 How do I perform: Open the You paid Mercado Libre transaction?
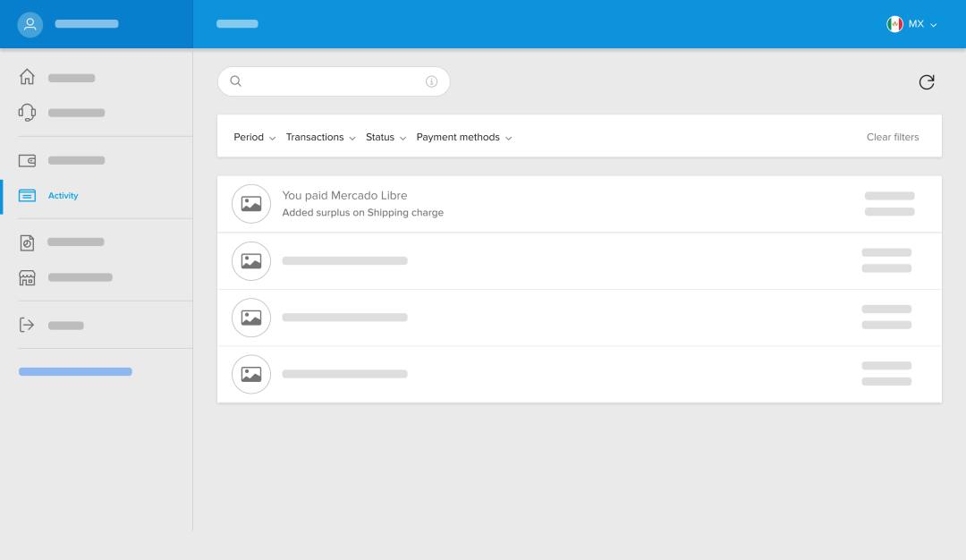(x=344, y=196)
